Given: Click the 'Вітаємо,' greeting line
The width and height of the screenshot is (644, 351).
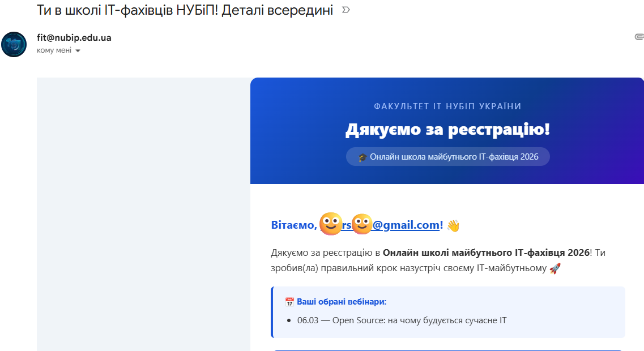Looking at the screenshot, I should (292, 224).
